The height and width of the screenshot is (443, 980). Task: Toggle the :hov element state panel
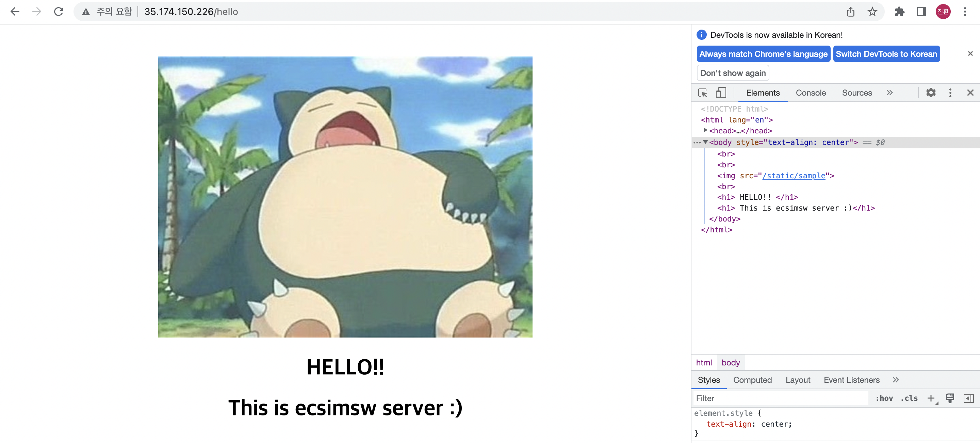[x=884, y=398]
